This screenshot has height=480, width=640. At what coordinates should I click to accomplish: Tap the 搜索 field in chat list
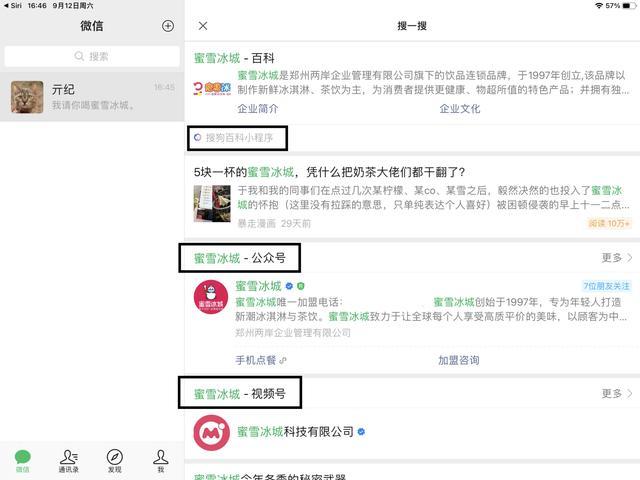point(92,56)
